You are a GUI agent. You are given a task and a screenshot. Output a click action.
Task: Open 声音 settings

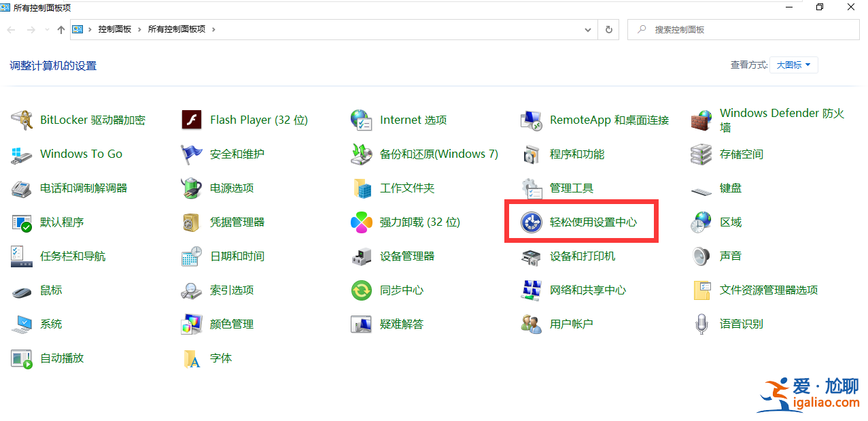(731, 256)
